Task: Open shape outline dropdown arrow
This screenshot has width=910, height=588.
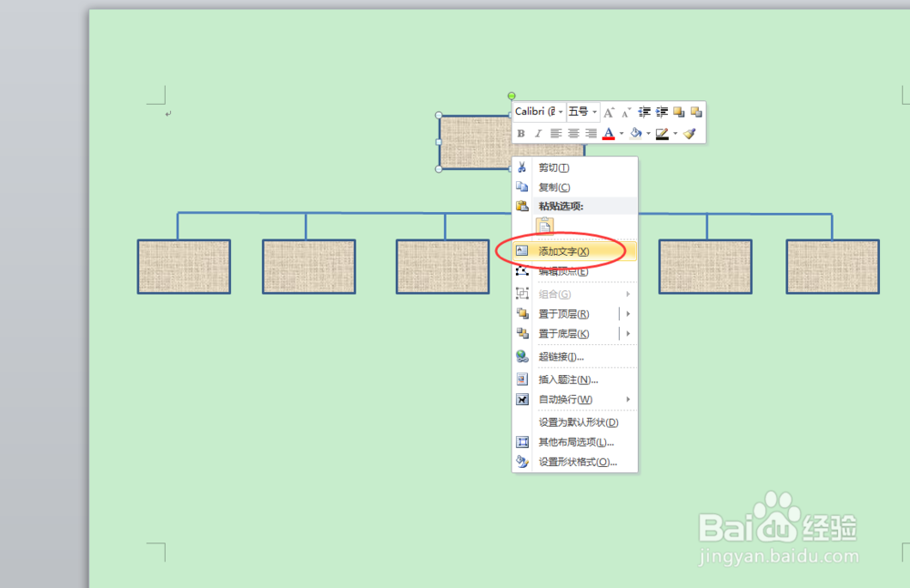Action: pyautogui.click(x=675, y=134)
